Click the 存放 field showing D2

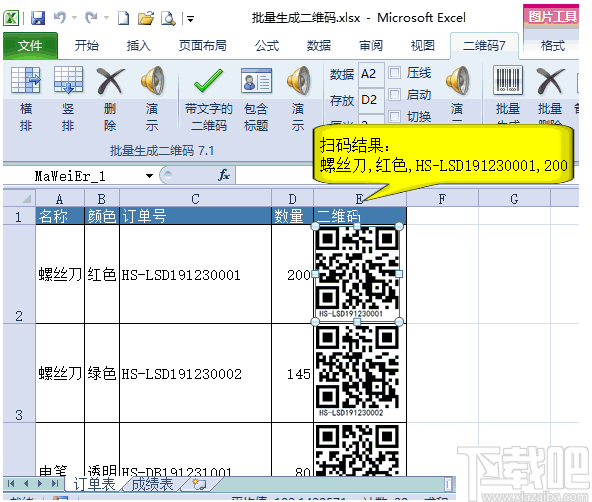pos(371,100)
